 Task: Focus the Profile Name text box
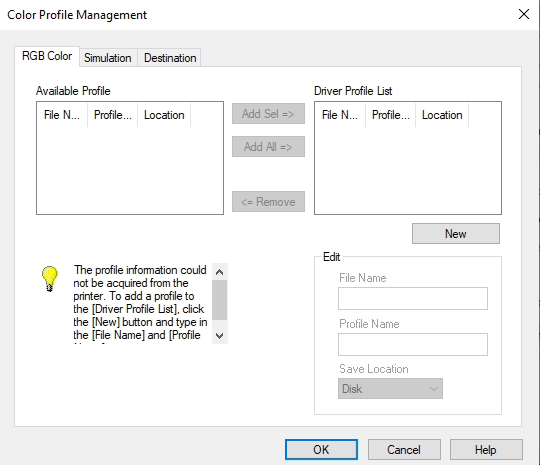point(413,344)
